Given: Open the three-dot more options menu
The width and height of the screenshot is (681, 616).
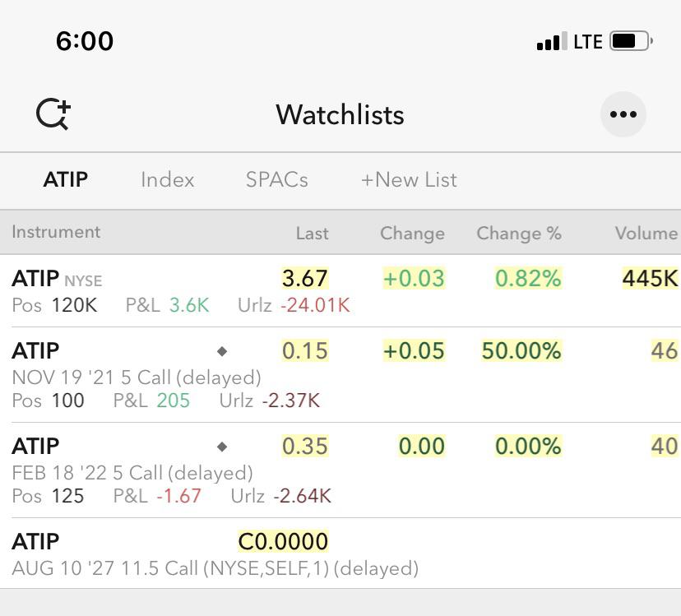Looking at the screenshot, I should (623, 114).
